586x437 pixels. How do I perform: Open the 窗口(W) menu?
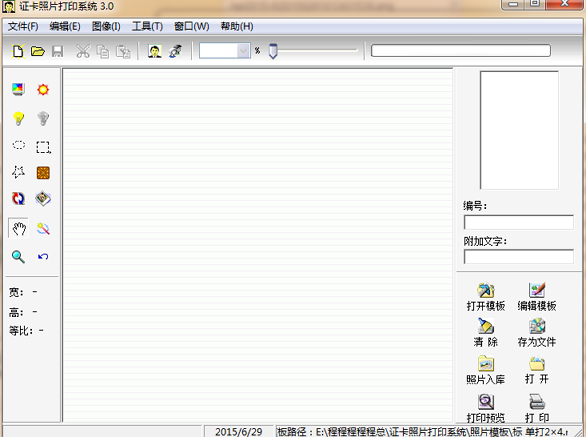(192, 26)
